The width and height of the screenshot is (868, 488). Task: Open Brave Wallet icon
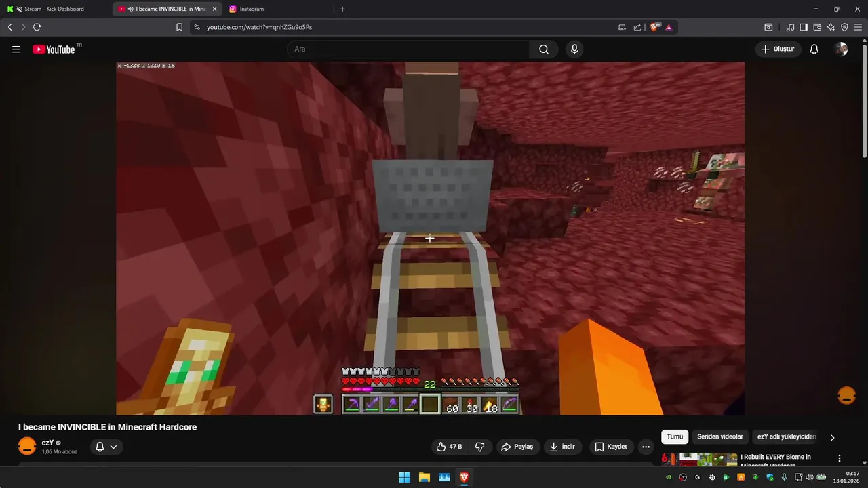pyautogui.click(x=817, y=27)
